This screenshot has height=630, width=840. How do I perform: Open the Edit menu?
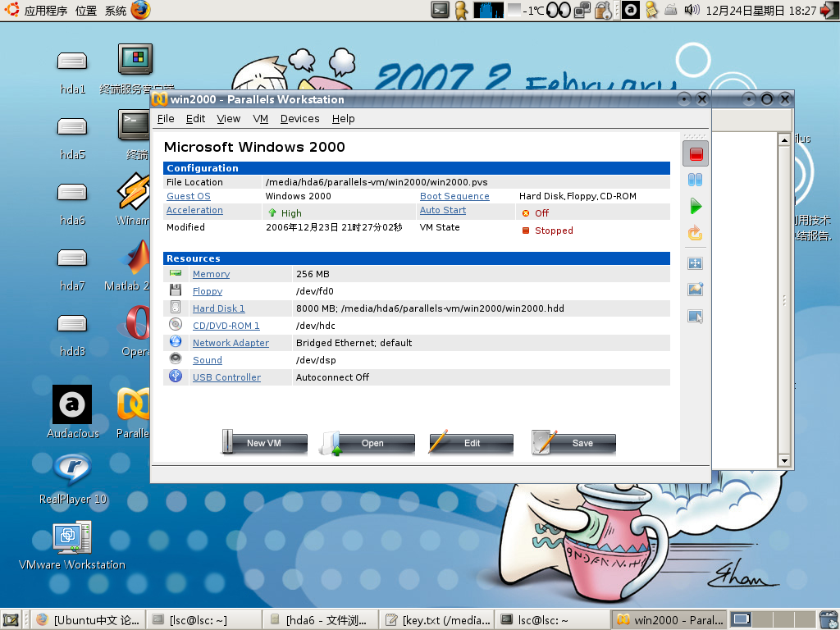pyautogui.click(x=195, y=118)
